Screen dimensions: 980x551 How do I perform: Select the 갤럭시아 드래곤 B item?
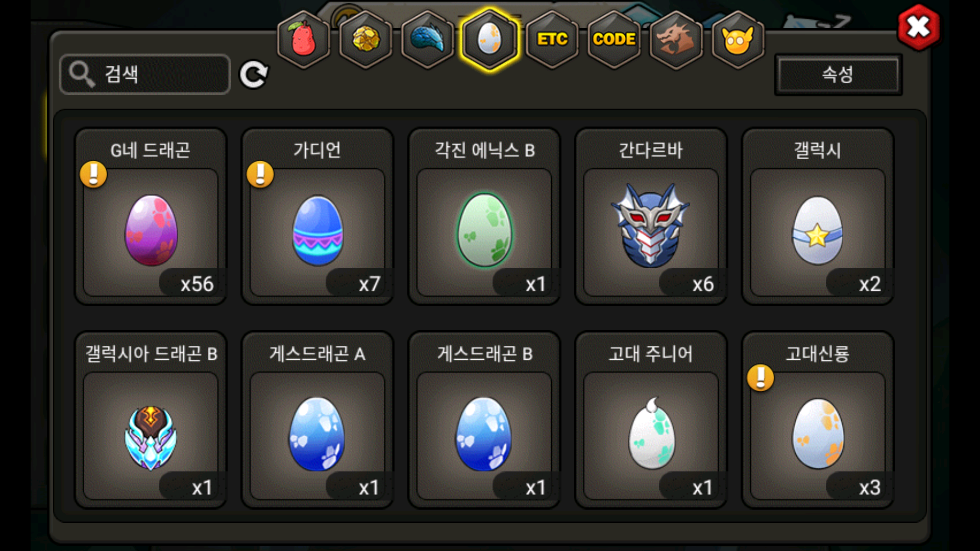pos(151,420)
